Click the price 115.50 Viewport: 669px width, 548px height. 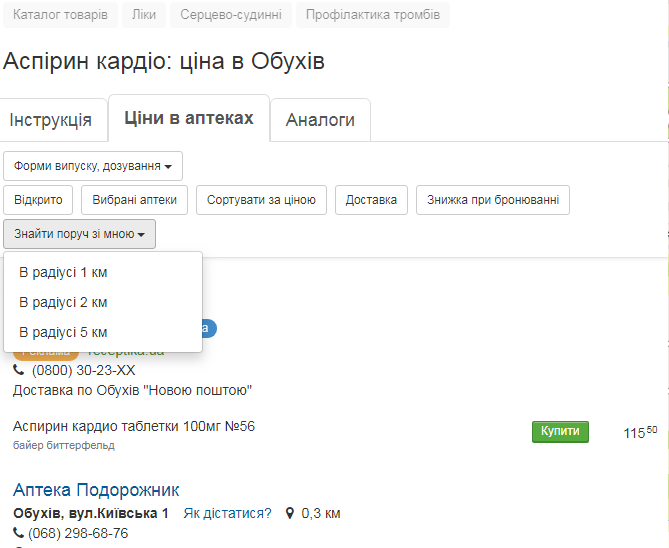coord(640,432)
